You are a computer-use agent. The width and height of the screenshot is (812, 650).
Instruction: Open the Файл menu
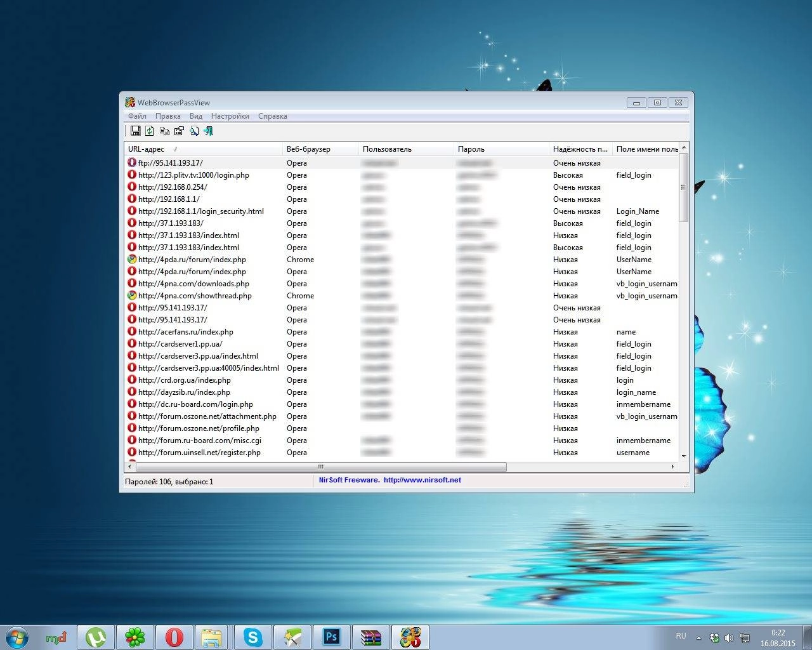pyautogui.click(x=137, y=116)
